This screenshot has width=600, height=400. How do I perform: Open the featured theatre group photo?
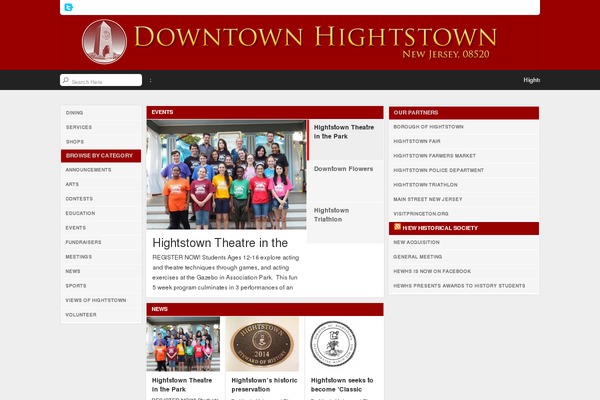tap(227, 175)
